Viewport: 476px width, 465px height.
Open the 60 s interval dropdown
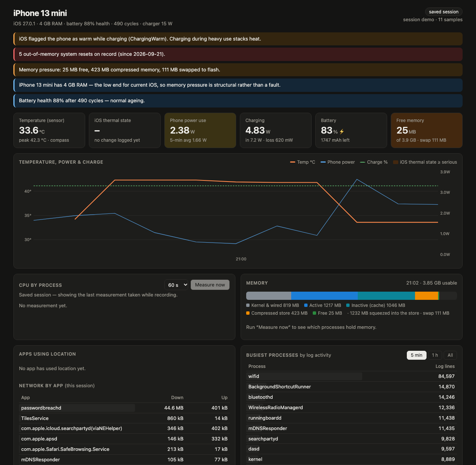[177, 285]
